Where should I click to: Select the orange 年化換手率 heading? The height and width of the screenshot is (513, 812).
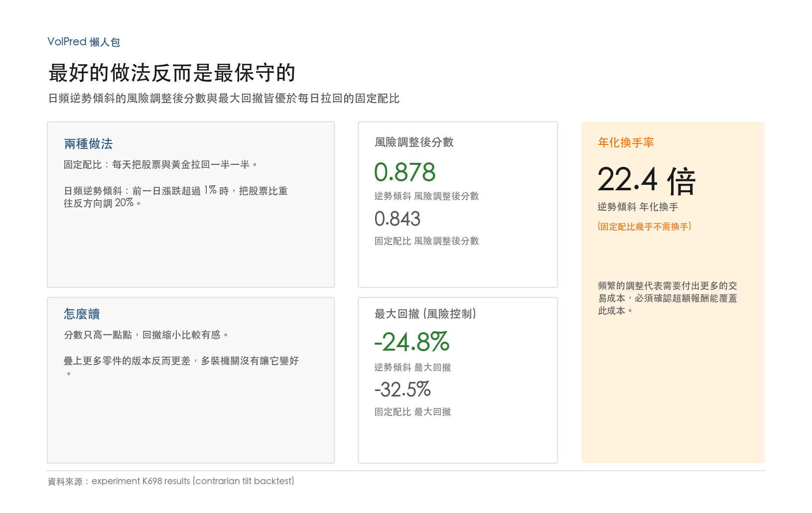click(x=626, y=143)
